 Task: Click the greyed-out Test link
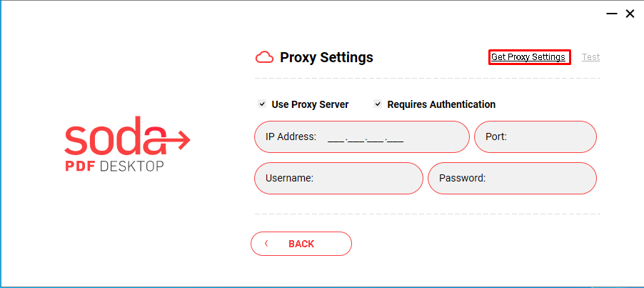point(590,57)
